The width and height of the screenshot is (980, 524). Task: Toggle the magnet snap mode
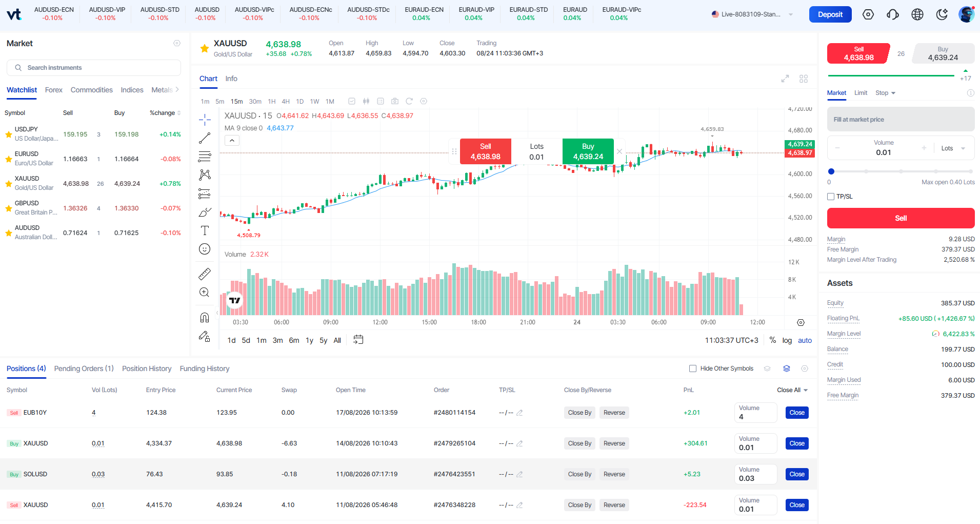coord(205,318)
